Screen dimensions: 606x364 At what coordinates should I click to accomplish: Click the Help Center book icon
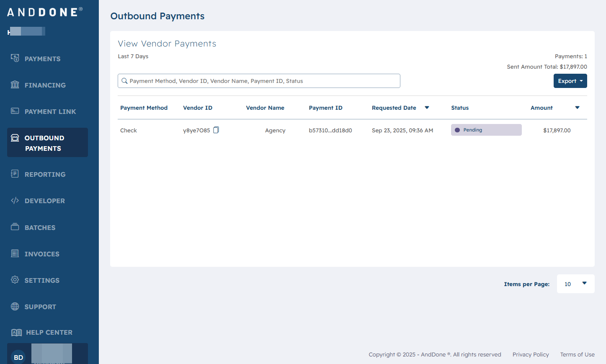point(16,333)
